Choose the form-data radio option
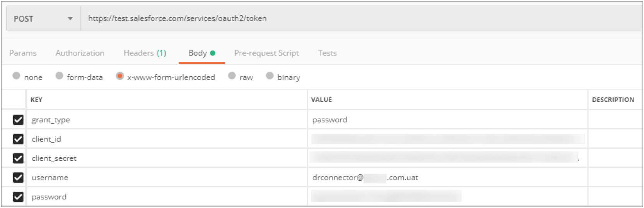The image size is (644, 208). [x=59, y=76]
